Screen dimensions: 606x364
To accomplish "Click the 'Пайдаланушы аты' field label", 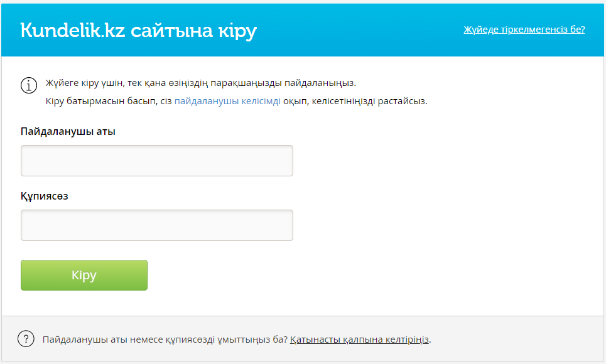I will pyautogui.click(x=68, y=132).
